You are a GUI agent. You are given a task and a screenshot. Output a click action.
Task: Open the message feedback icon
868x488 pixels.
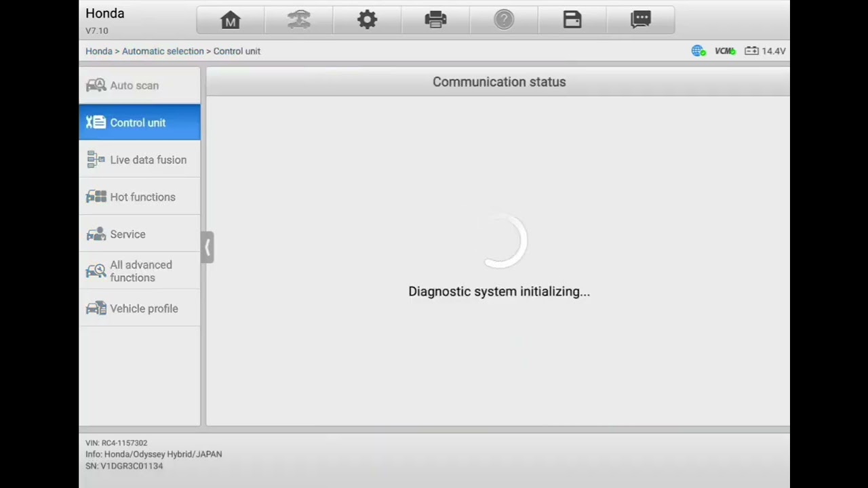tap(641, 20)
